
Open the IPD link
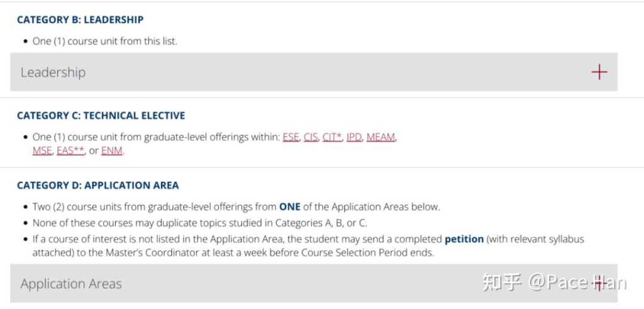(x=354, y=137)
